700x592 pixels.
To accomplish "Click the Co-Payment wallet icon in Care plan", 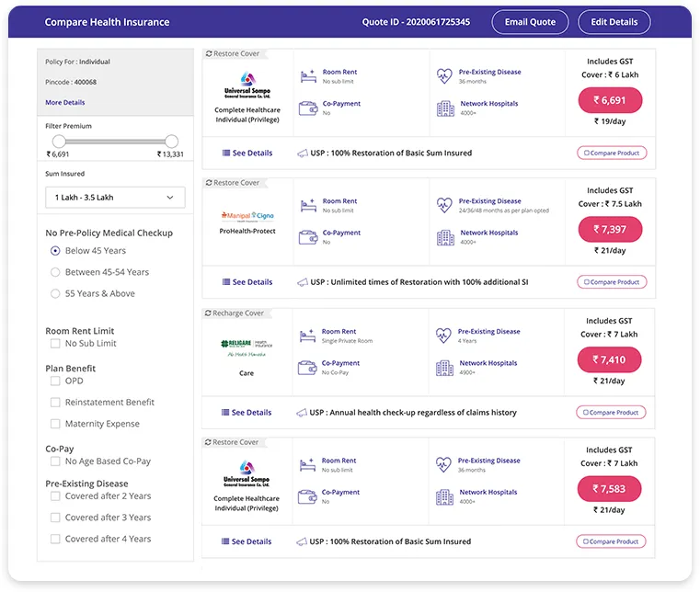I will click(x=308, y=368).
